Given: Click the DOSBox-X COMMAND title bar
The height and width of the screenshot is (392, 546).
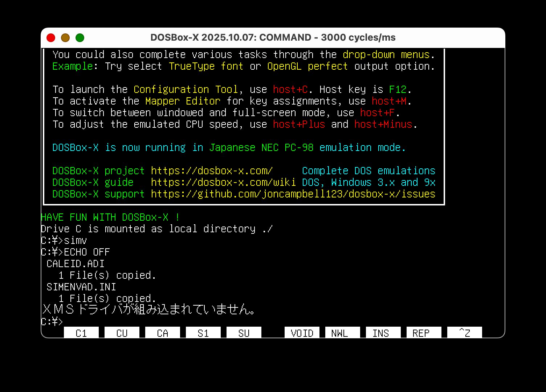Looking at the screenshot, I should click(x=273, y=37).
